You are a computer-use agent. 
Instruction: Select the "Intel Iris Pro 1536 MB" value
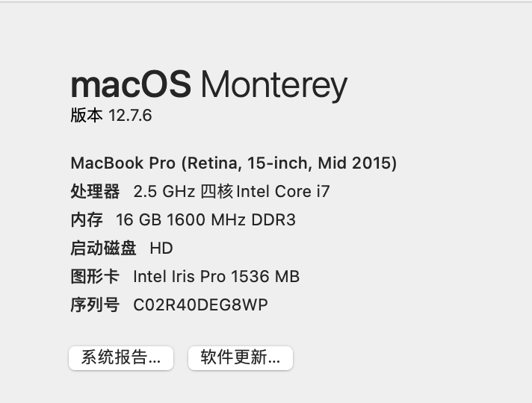pos(216,277)
